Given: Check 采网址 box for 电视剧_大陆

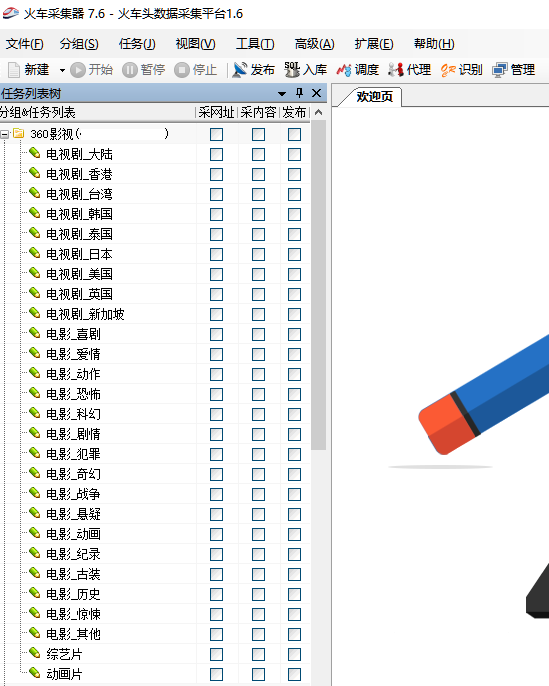Looking at the screenshot, I should point(217,154).
